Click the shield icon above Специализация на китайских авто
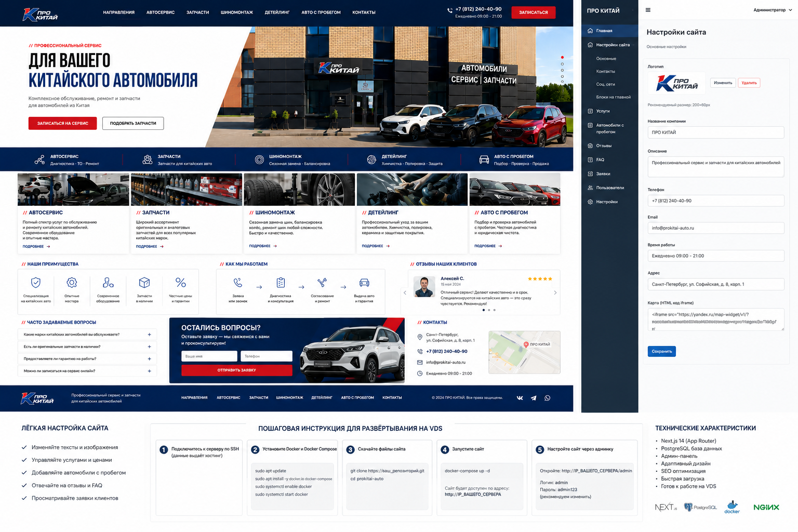The image size is (798, 532). coord(36,282)
